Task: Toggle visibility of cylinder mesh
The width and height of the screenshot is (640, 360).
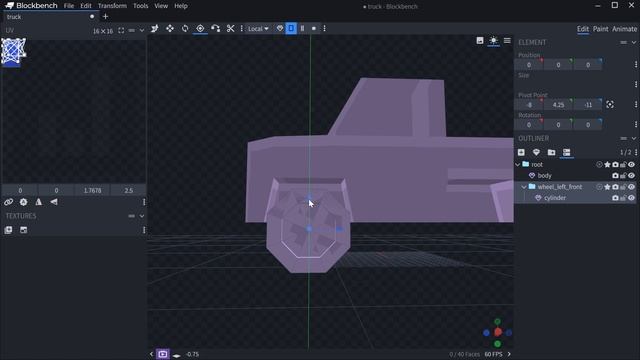Action: coord(631,198)
